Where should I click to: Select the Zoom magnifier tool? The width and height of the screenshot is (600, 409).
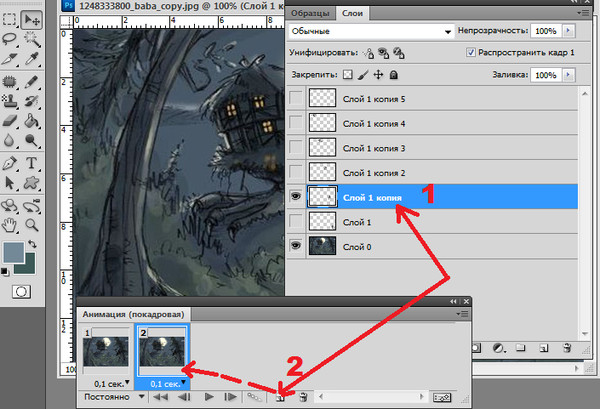pyautogui.click(x=31, y=225)
